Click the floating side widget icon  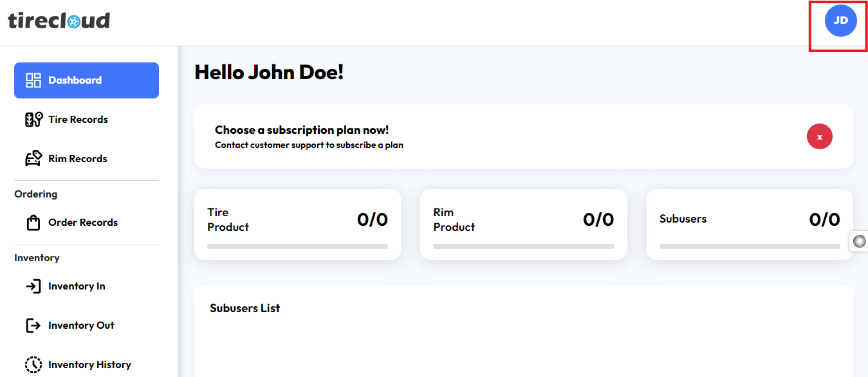tap(860, 241)
